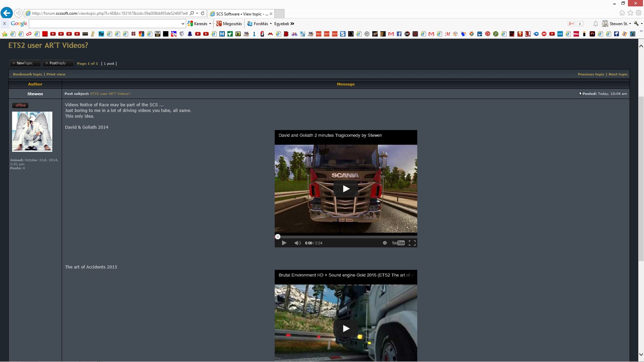The image size is (644, 362).
Task: Open the wrench settings dropdown
Action: pyautogui.click(x=638, y=23)
